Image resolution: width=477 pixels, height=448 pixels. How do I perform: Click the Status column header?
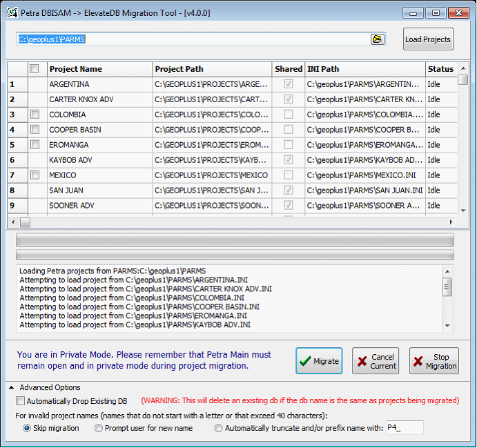coord(440,69)
